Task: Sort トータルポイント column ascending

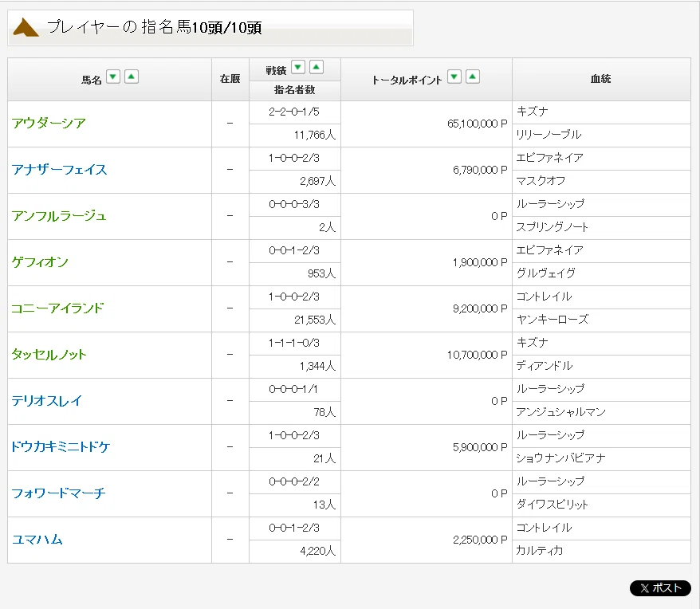Action: click(x=473, y=77)
